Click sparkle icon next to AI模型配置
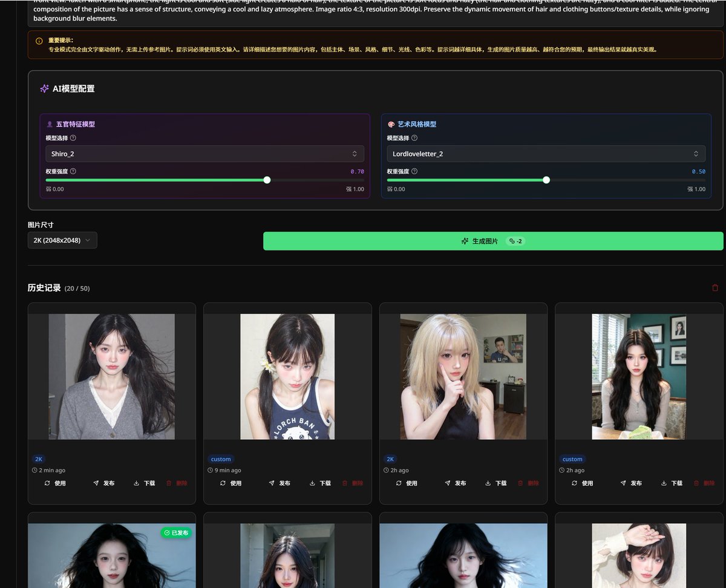The height and width of the screenshot is (588, 726). coord(44,88)
